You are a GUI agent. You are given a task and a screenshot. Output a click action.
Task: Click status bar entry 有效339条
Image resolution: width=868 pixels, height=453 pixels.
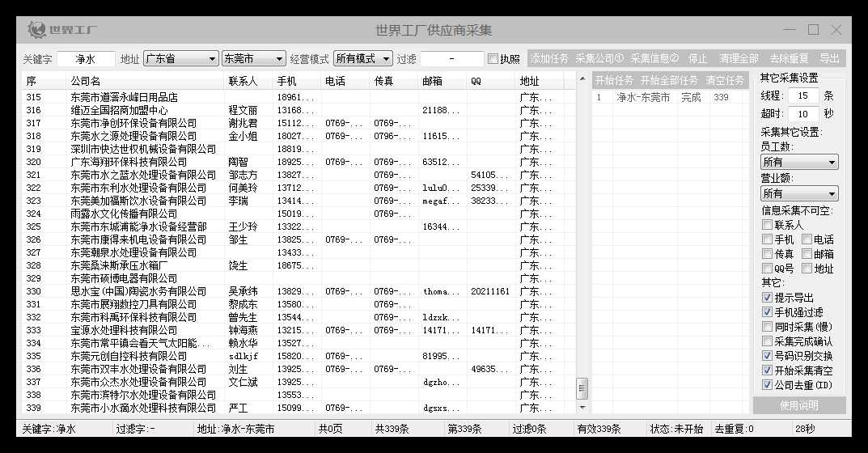tap(599, 429)
